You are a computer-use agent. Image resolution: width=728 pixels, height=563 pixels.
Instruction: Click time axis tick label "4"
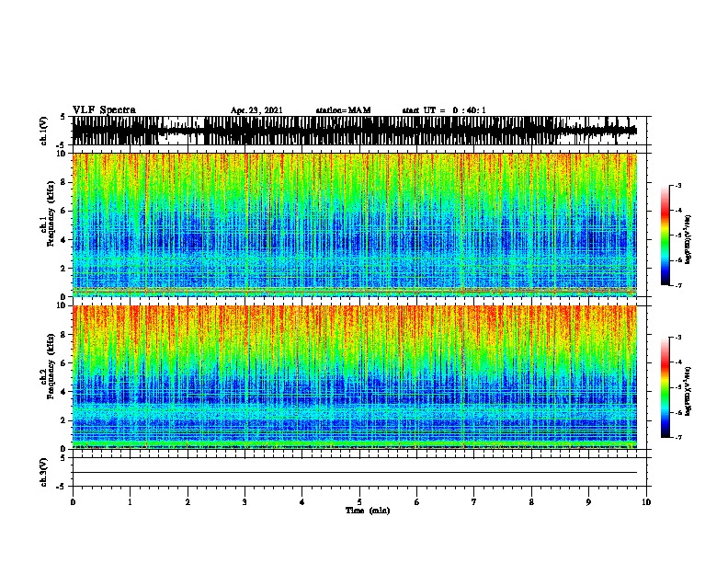click(302, 502)
